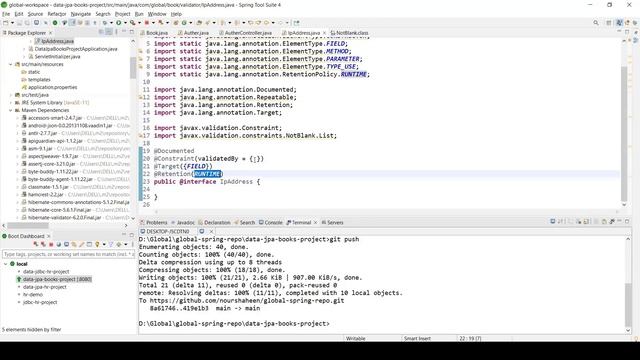Click the Debug (bug) toolbar icon
Viewport: 640px width, 360px height.
(x=104, y=23)
